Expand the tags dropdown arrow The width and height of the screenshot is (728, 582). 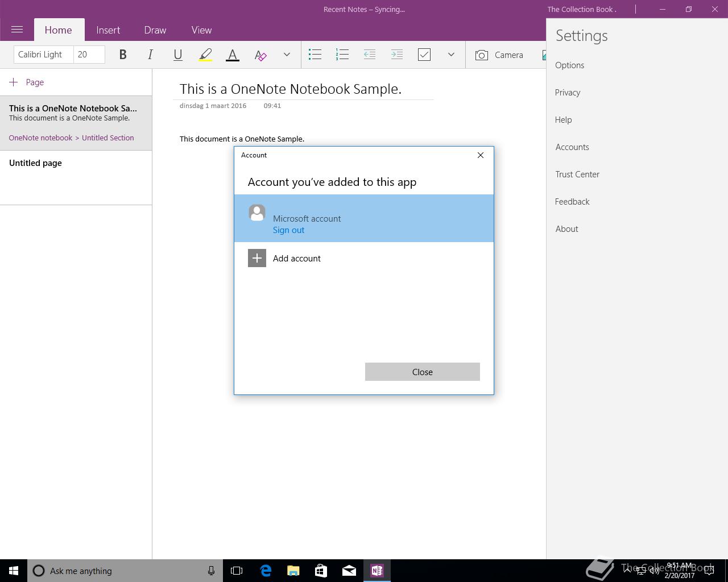coord(451,55)
